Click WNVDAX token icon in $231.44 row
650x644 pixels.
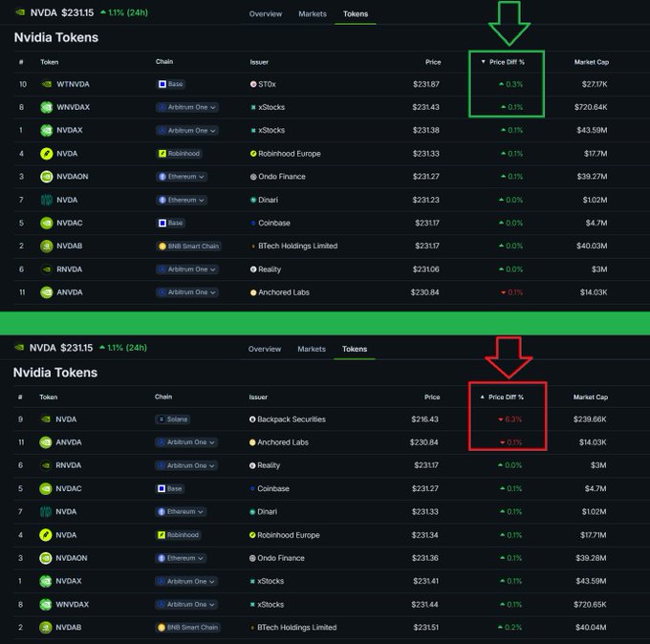coord(46,604)
